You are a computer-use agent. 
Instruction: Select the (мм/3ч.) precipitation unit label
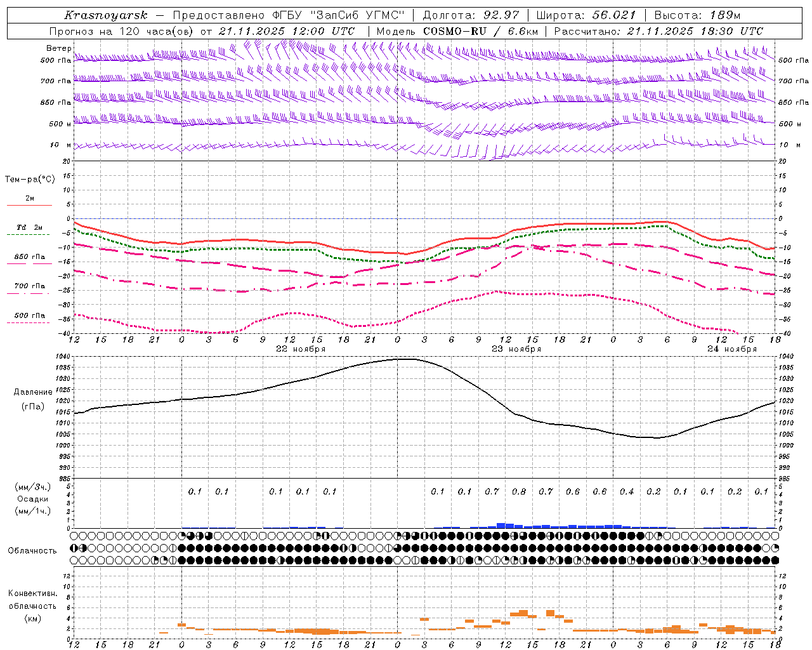pyautogui.click(x=33, y=487)
